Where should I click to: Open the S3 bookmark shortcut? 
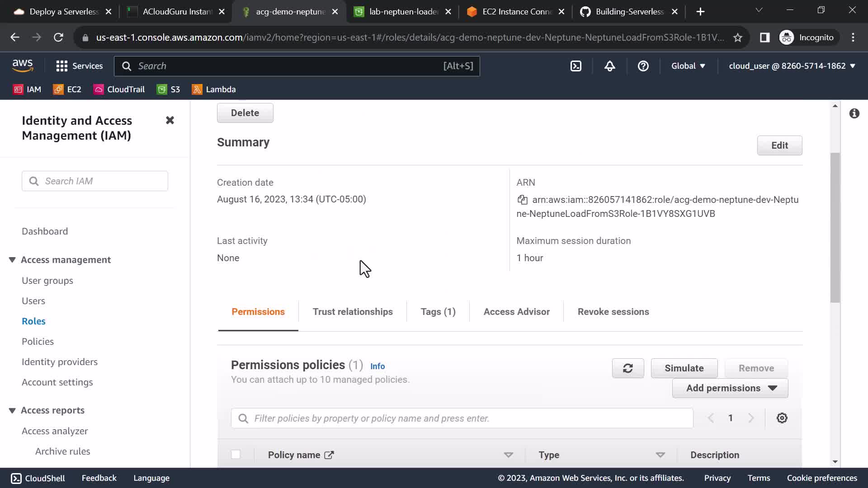tap(169, 89)
